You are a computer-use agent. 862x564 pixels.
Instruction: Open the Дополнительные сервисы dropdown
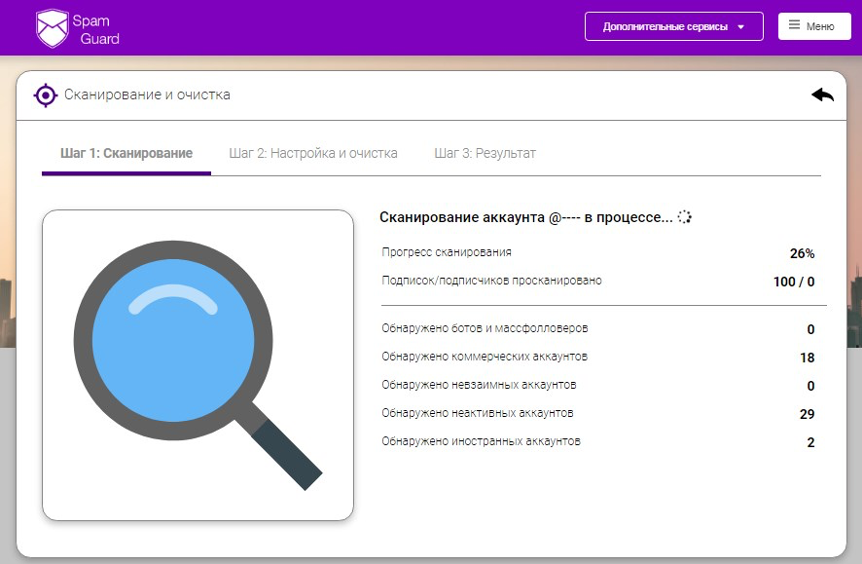coord(665,27)
